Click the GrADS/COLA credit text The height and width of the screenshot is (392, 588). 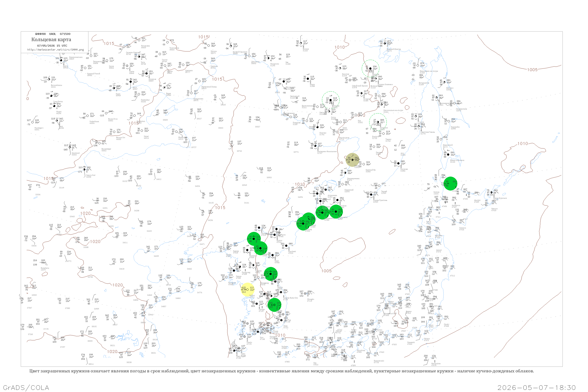tap(26, 387)
